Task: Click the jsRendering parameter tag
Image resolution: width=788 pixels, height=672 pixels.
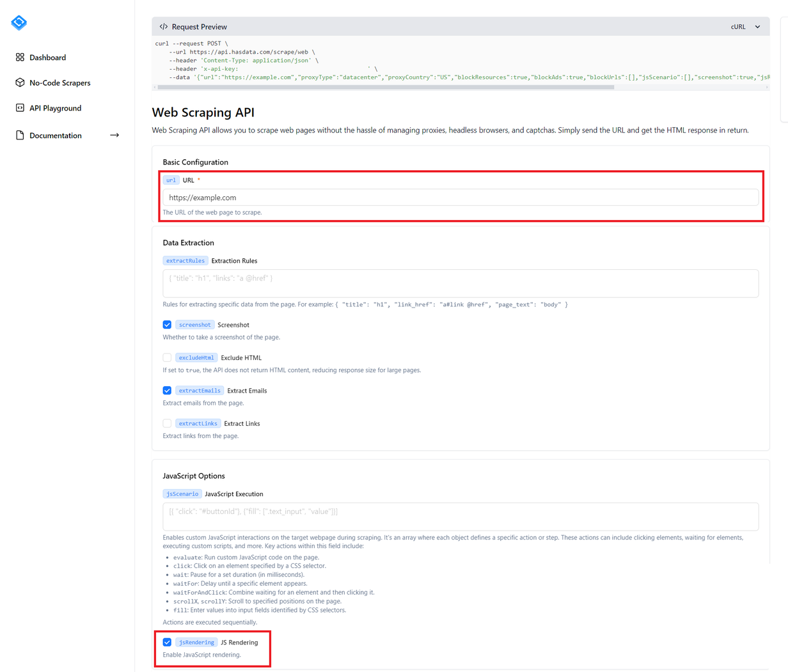Action: click(x=196, y=642)
